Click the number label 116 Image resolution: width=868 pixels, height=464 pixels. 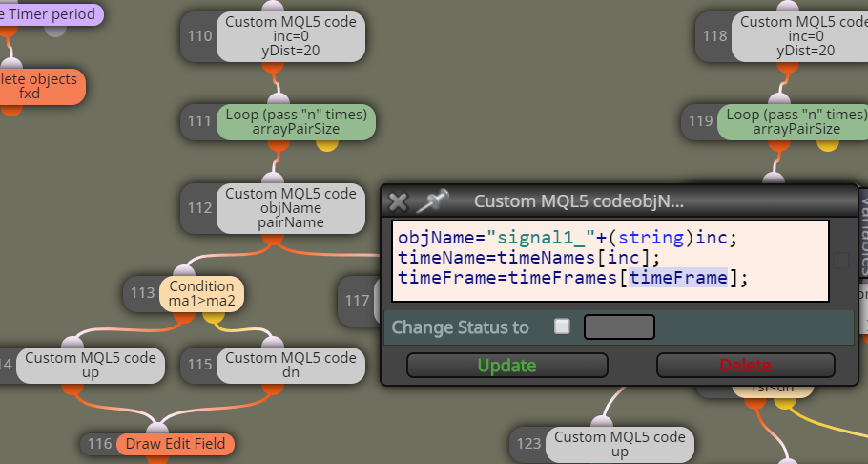(99, 444)
